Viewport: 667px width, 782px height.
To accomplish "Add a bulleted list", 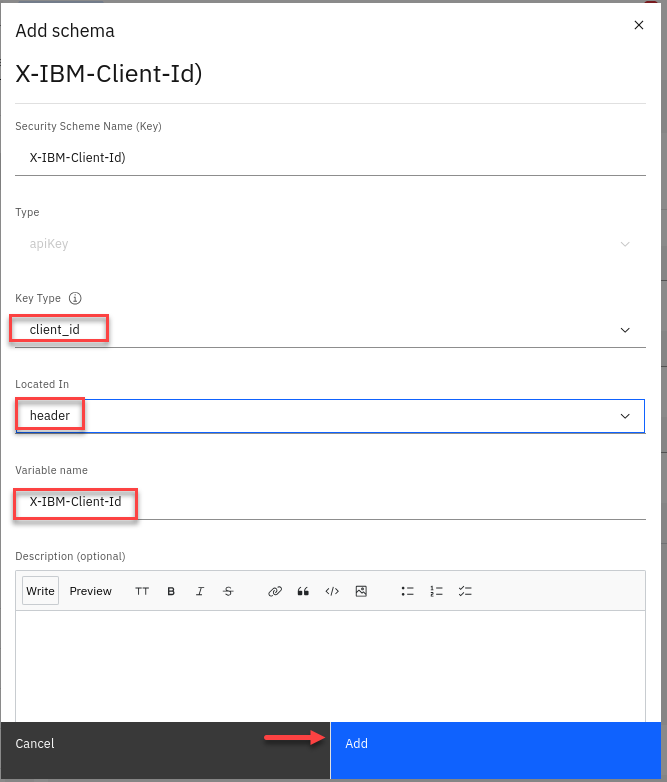I will [407, 591].
